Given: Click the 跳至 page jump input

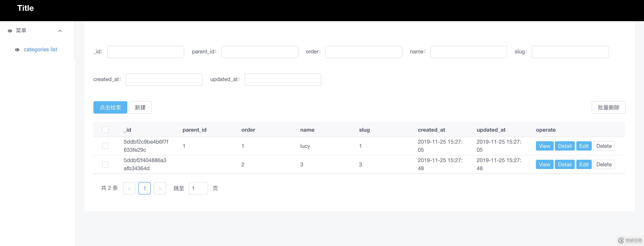Looking at the screenshot, I should (x=198, y=188).
